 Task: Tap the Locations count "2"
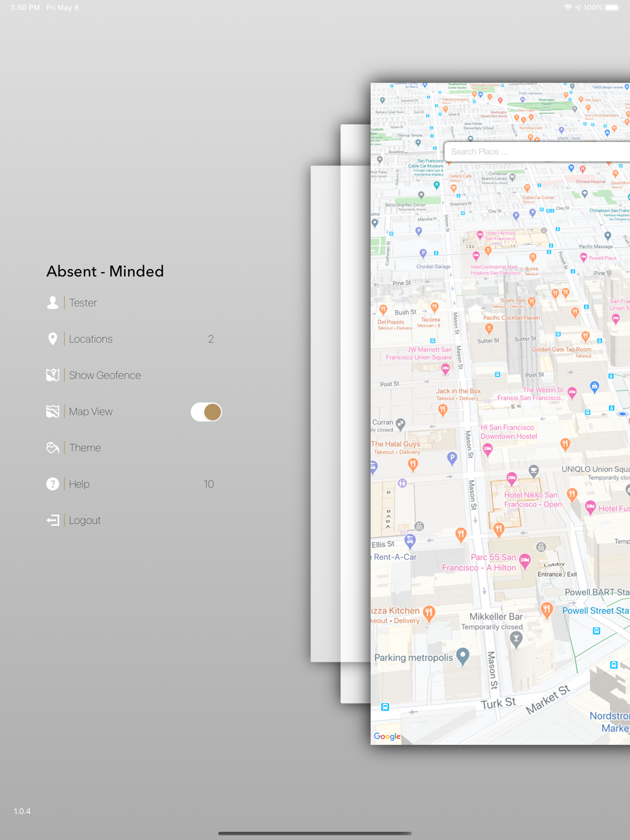point(210,339)
